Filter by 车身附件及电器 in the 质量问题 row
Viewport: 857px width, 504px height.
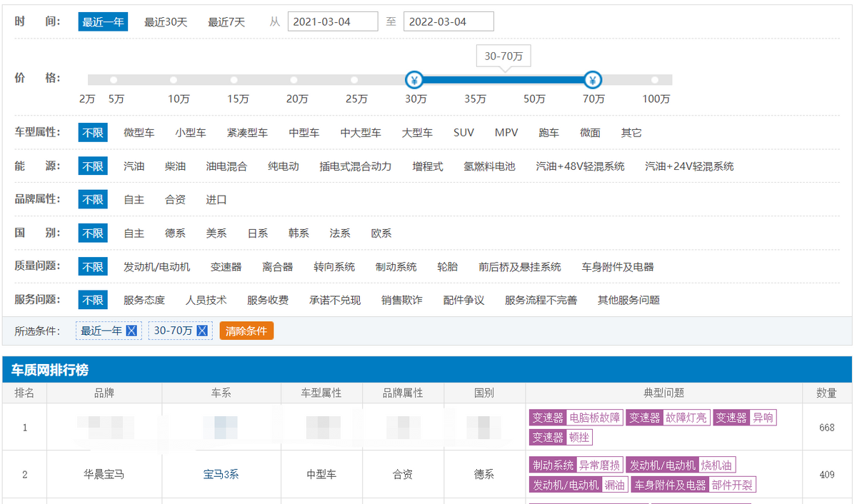[x=618, y=267]
